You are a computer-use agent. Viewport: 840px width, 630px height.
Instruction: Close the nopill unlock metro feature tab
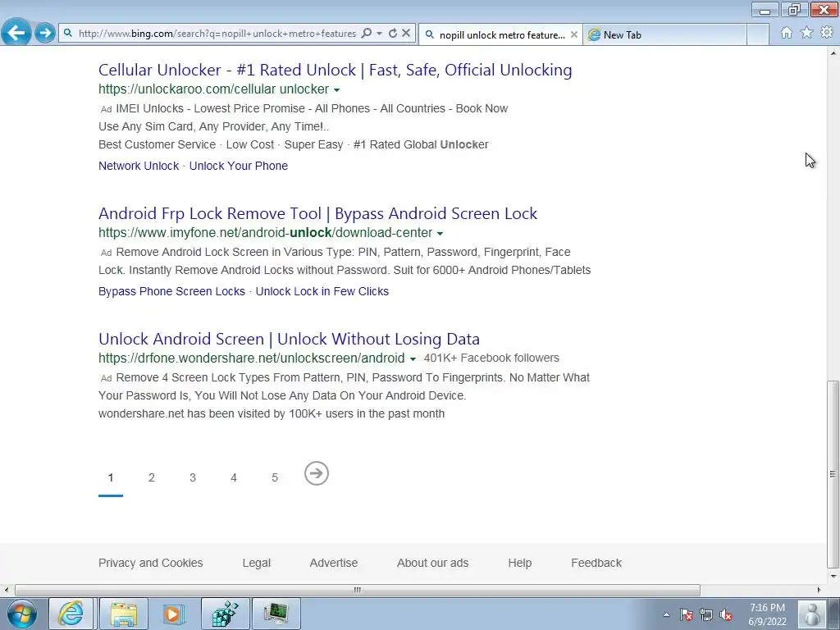click(x=573, y=34)
